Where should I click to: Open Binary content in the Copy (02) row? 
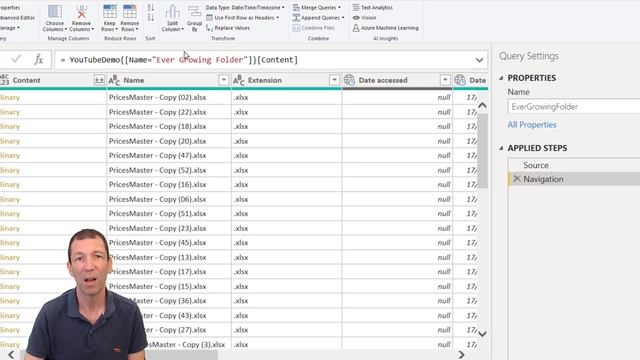pyautogui.click(x=10, y=97)
